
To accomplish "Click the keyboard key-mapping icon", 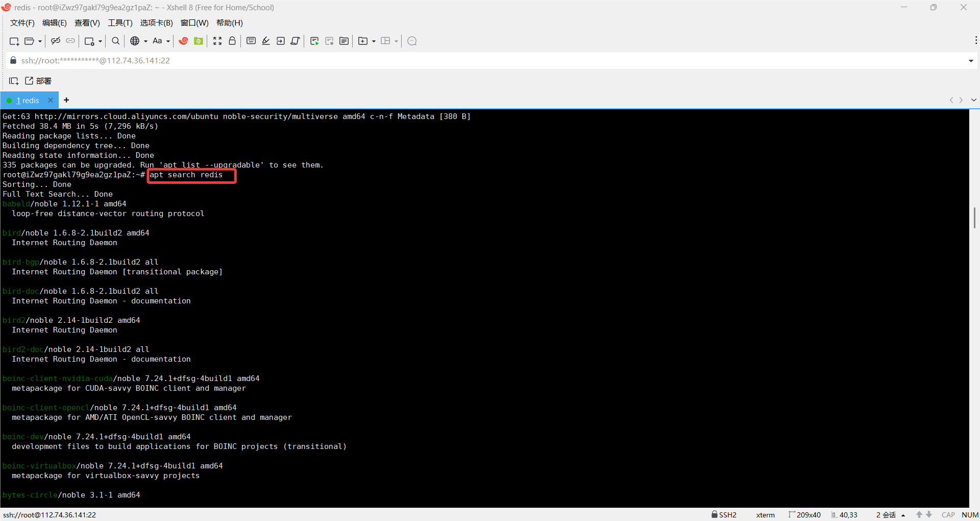I will (251, 41).
